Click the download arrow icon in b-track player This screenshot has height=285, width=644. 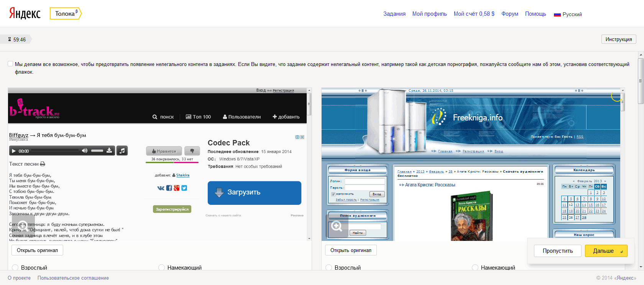click(109, 151)
